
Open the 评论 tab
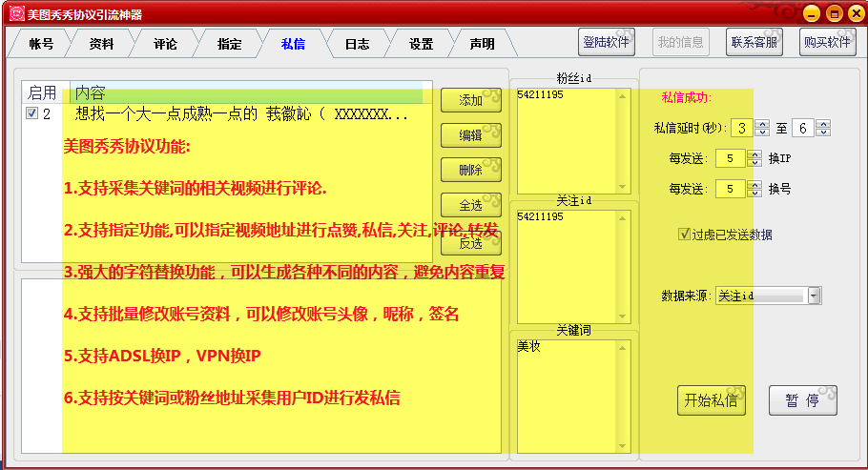click(165, 44)
